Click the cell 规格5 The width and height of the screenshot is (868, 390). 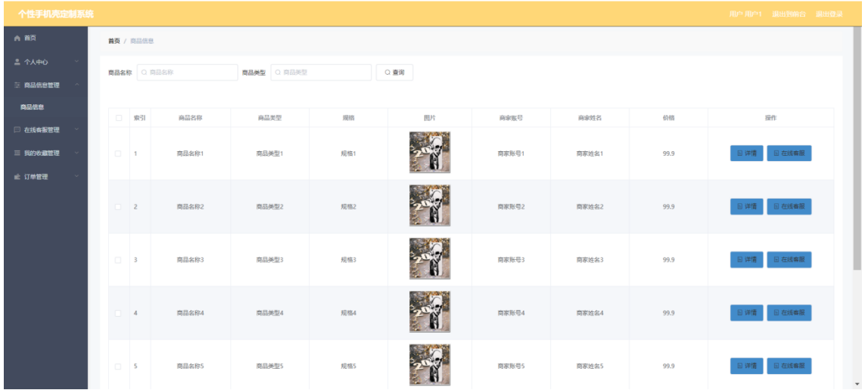click(348, 367)
